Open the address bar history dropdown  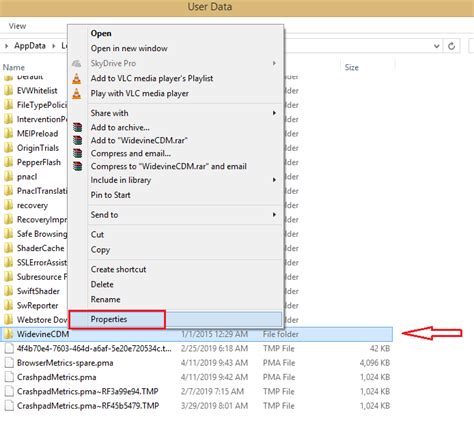click(437, 46)
